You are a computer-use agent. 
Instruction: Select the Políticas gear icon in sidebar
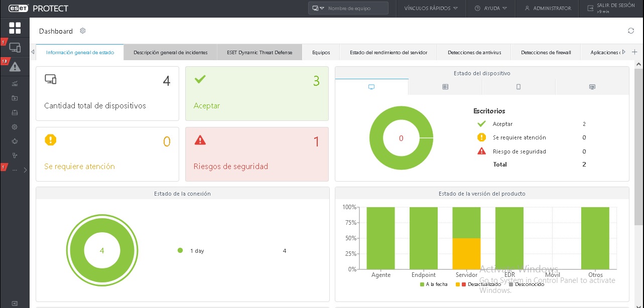point(14,126)
